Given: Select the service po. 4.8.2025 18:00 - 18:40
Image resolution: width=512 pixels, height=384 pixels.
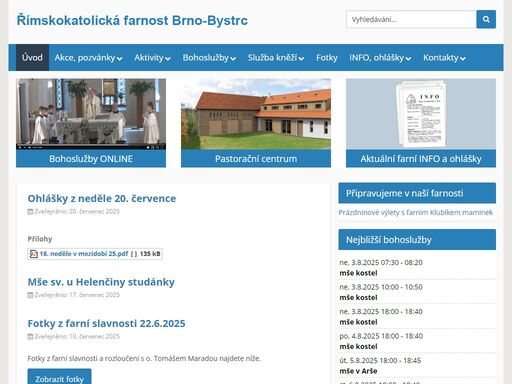Looking at the screenshot, I should pos(381,336).
